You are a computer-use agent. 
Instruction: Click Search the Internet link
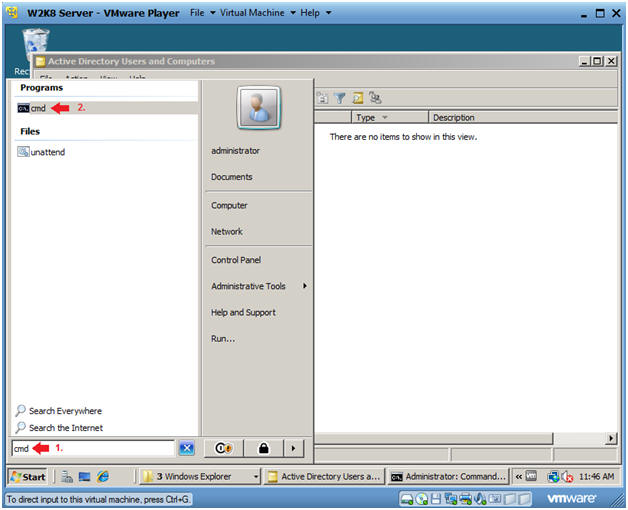tap(59, 427)
